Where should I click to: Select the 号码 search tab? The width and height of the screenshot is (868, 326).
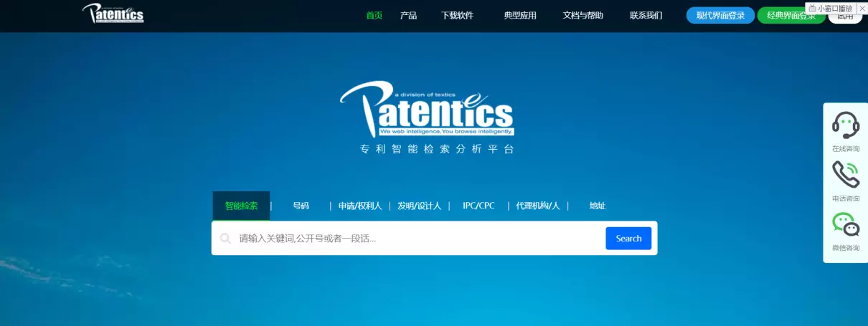(x=301, y=206)
